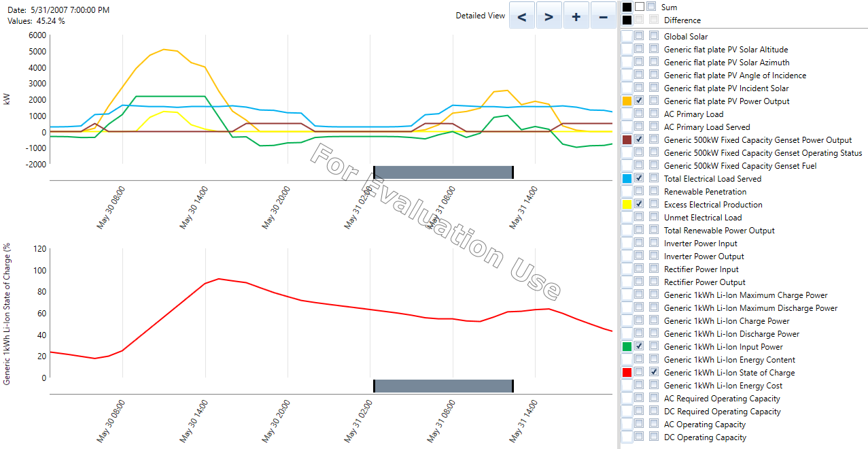The image size is (868, 449).
Task: Enable the Inverter Power Output series
Action: coord(639,256)
